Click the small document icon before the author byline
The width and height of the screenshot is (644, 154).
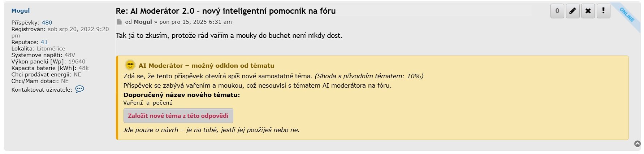coord(119,22)
